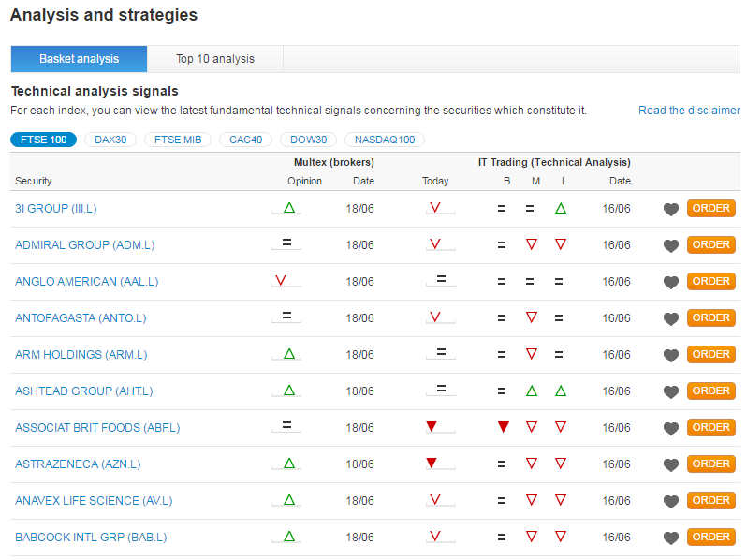Click ANTOFAGASTA red M signal triangle

point(532,317)
